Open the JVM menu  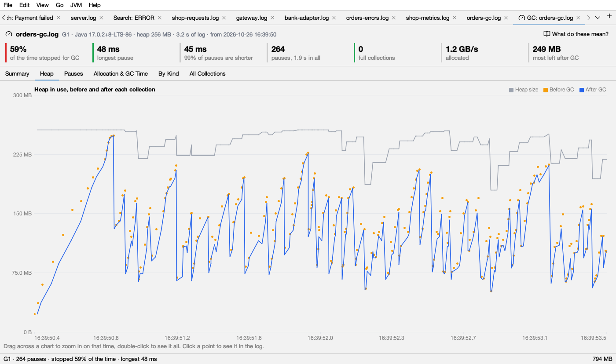point(77,5)
